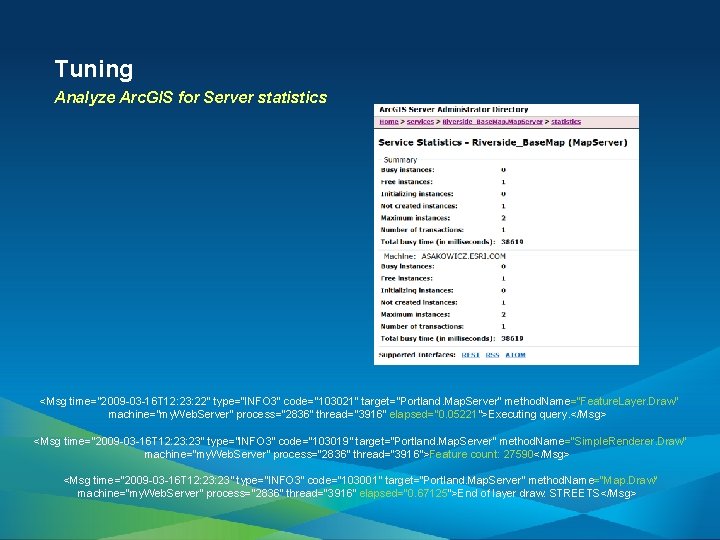This screenshot has width=720, height=540.
Task: Click 'Number of transactions:' in the Summary section
Action: (422, 230)
